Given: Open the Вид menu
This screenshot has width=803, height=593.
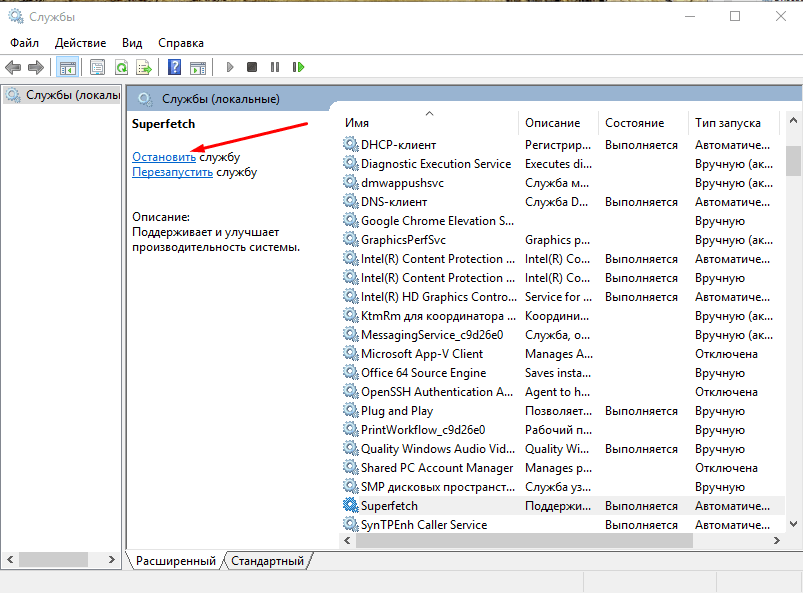Looking at the screenshot, I should pyautogui.click(x=132, y=43).
